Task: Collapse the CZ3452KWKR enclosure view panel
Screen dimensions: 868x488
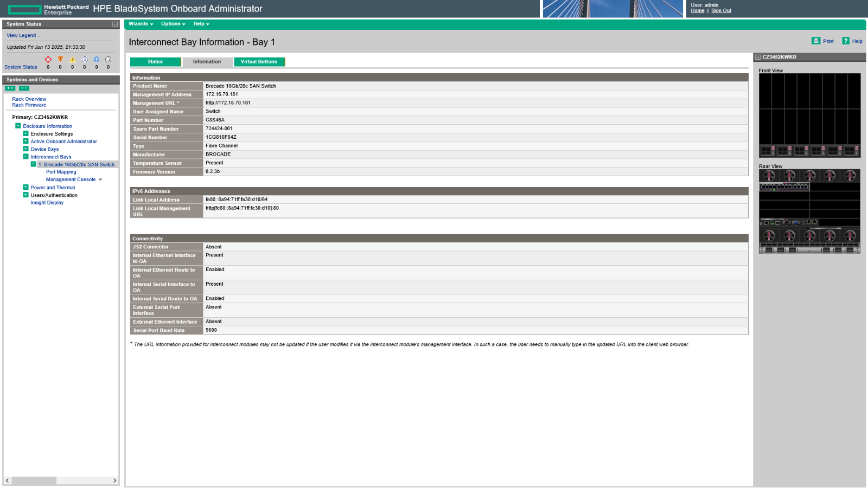Action: coord(758,57)
